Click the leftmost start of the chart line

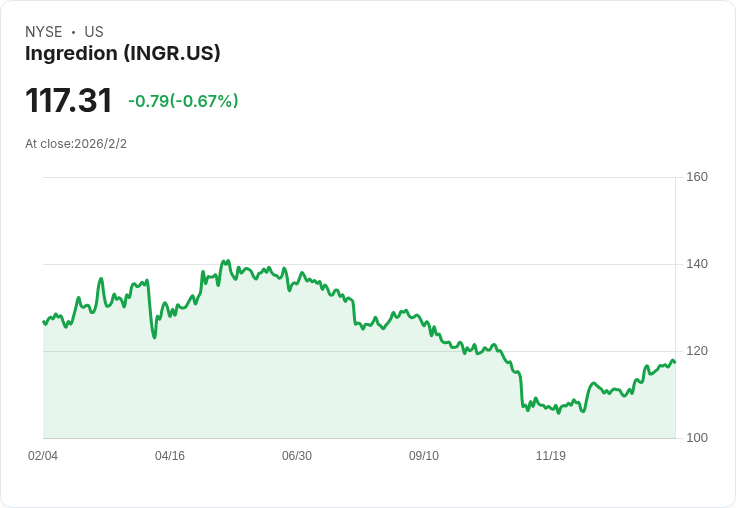[x=43, y=321]
